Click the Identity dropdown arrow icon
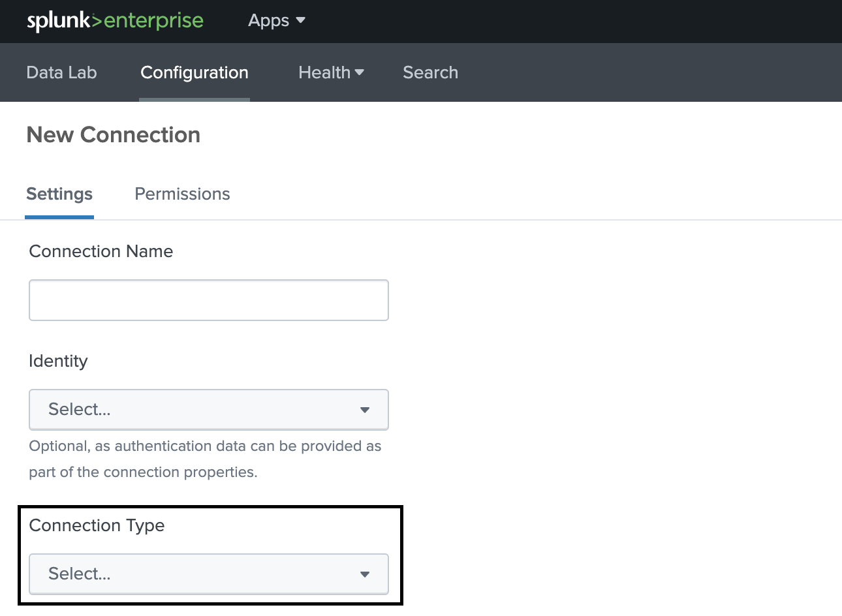The width and height of the screenshot is (842, 616). coord(365,410)
